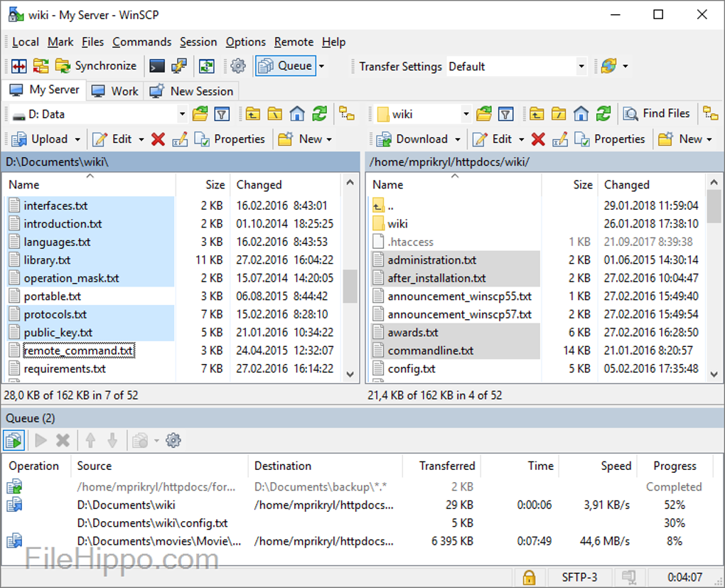The height and width of the screenshot is (588, 725).
Task: Switch to the Work session tab
Action: tap(115, 91)
